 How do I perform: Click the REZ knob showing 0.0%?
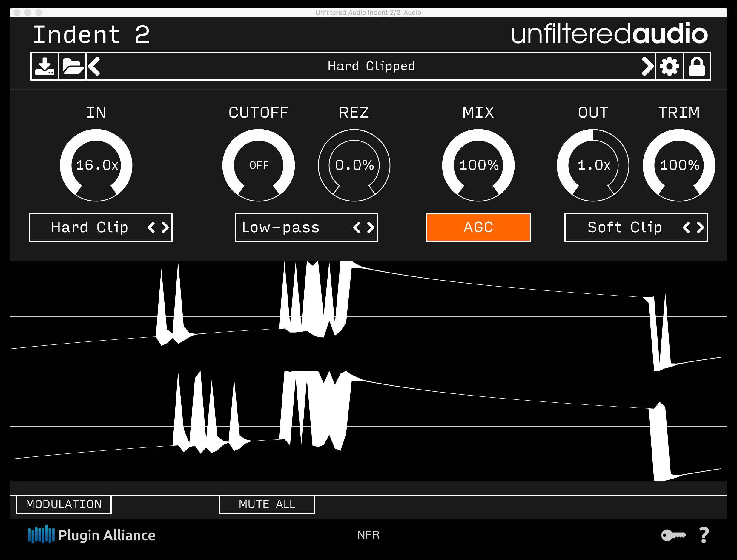[354, 165]
